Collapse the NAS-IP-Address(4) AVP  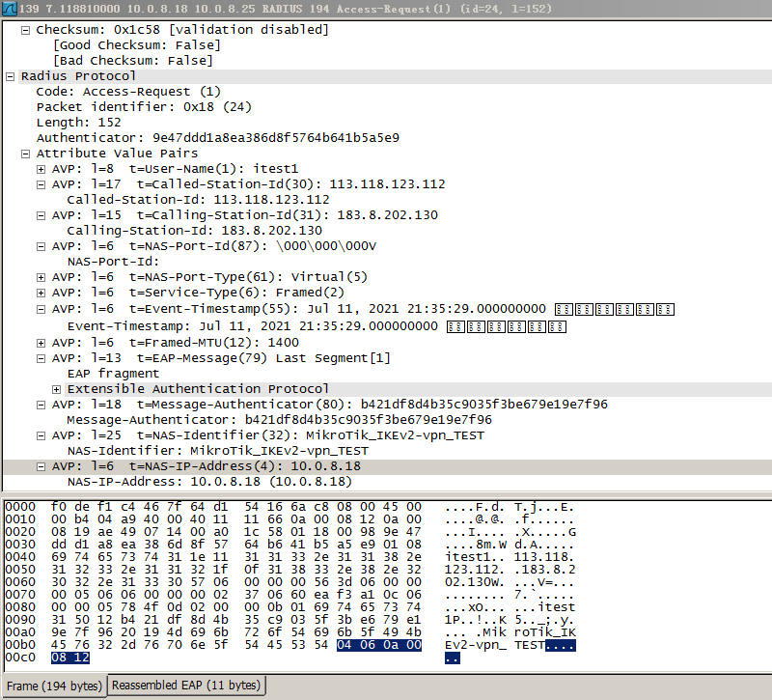tap(41, 467)
